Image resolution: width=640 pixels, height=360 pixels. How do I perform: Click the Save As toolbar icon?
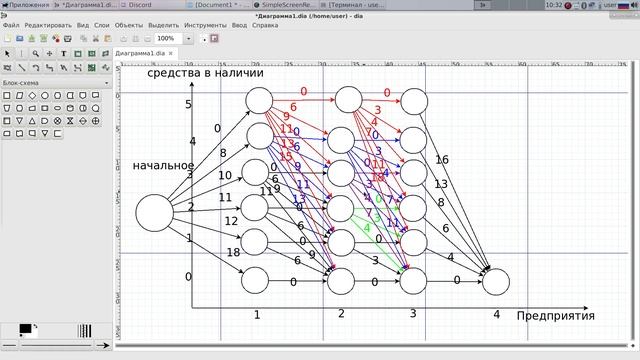[43, 38]
